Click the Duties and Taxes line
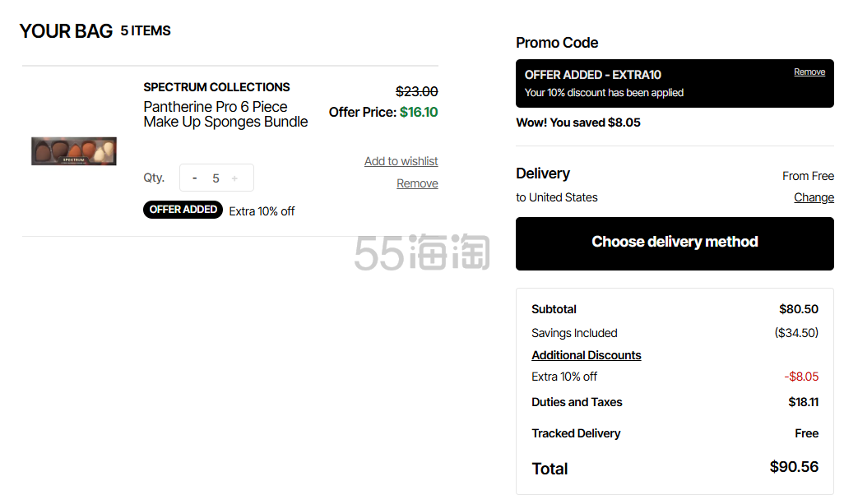Viewport: 844px width, 504px height. tap(577, 402)
